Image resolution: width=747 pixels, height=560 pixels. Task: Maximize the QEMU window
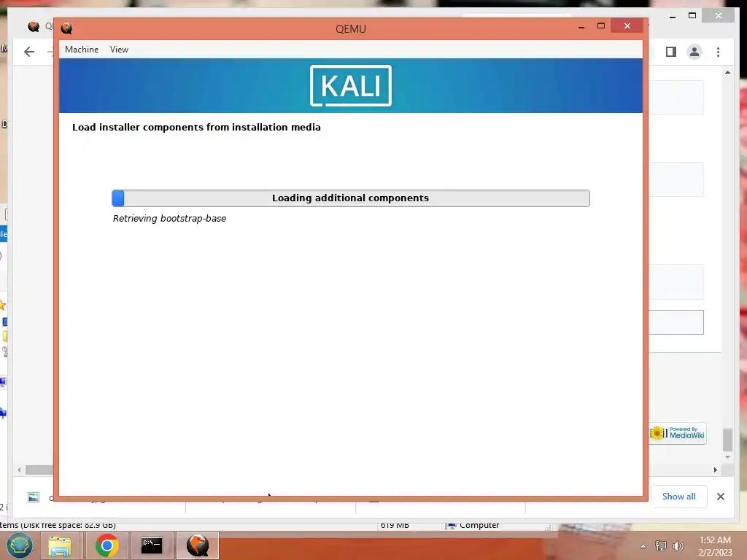[x=601, y=26]
